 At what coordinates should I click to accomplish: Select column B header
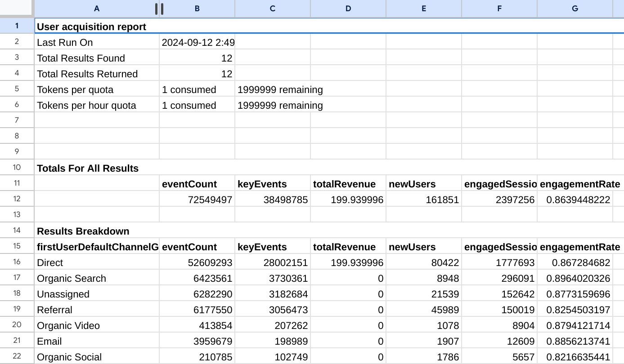197,8
